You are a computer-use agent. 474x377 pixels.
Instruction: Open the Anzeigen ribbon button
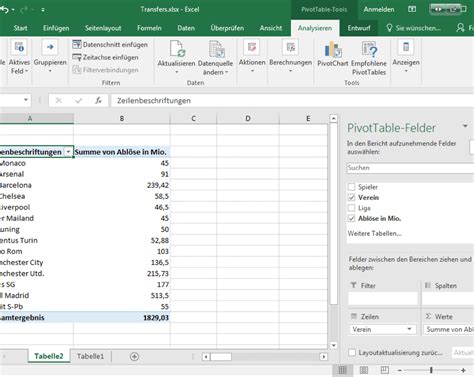tap(406, 56)
